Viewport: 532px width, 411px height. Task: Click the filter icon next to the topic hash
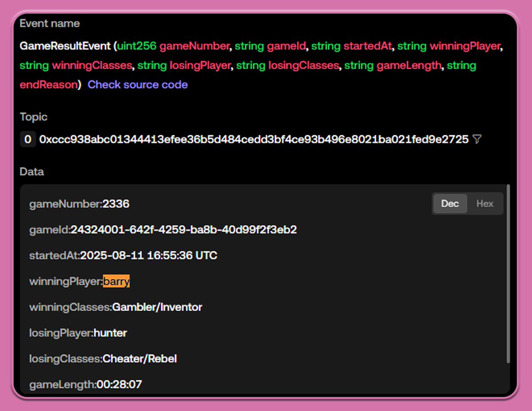[x=477, y=140]
